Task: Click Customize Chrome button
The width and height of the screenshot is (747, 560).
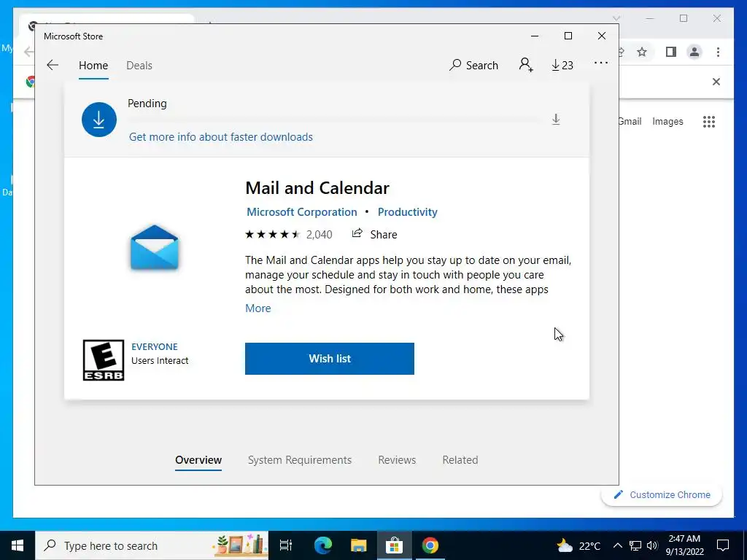Action: point(662,495)
